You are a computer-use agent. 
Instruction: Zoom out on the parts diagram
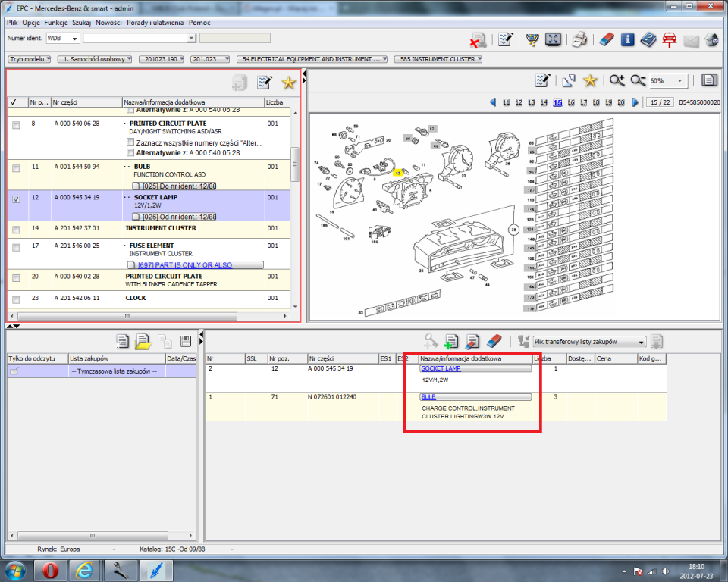click(638, 80)
